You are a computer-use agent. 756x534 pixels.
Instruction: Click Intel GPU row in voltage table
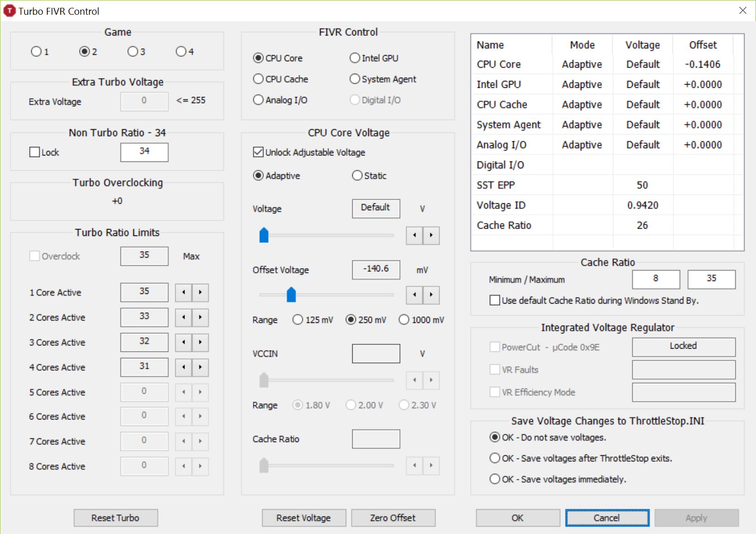click(x=607, y=85)
